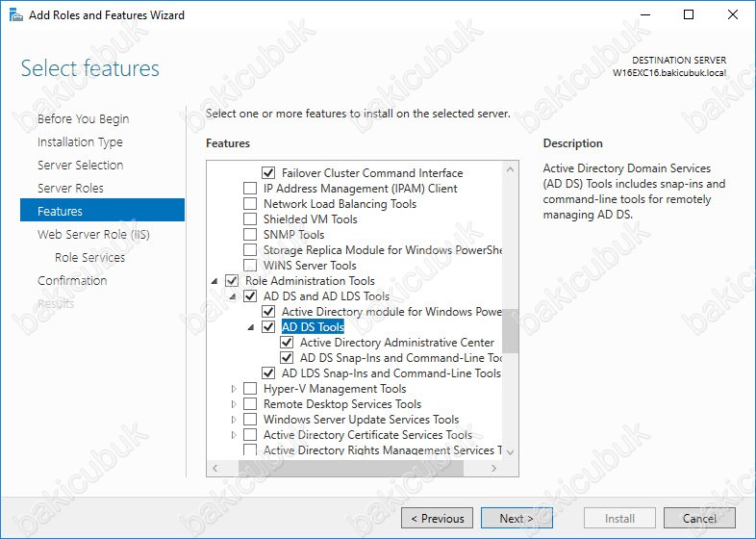Select the Features step in sidebar
The width and height of the screenshot is (756, 539).
(x=102, y=210)
